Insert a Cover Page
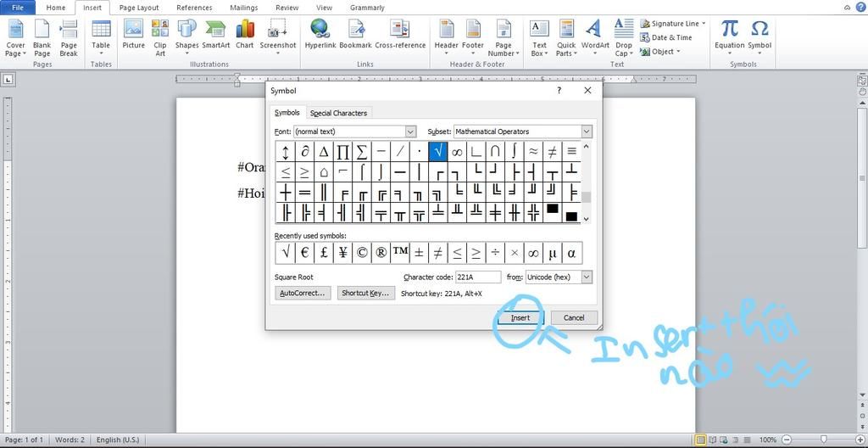This screenshot has height=448, width=868. 15,37
